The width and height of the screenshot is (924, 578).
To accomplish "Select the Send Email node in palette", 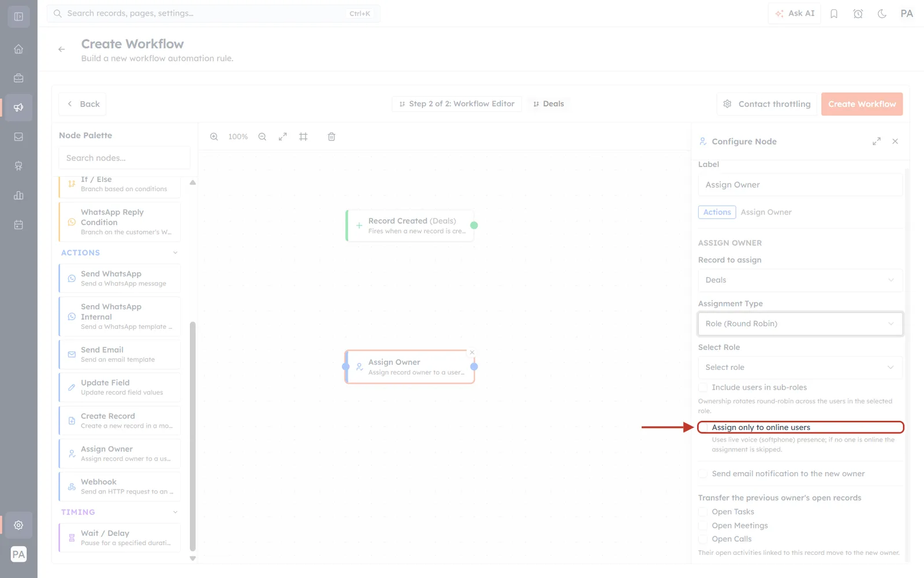I will pos(120,354).
